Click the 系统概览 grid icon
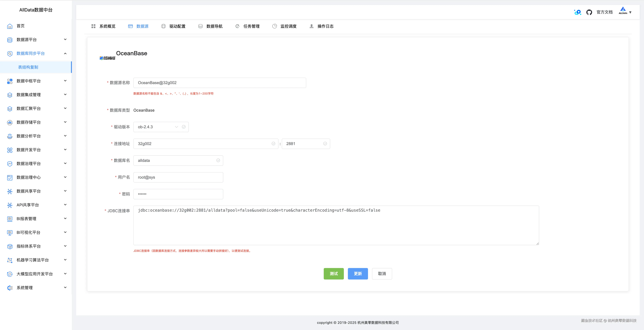Image resolution: width=644 pixels, height=330 pixels. [x=93, y=26]
